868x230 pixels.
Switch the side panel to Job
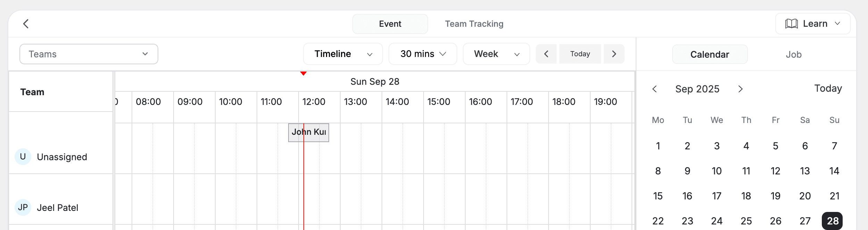tap(794, 54)
